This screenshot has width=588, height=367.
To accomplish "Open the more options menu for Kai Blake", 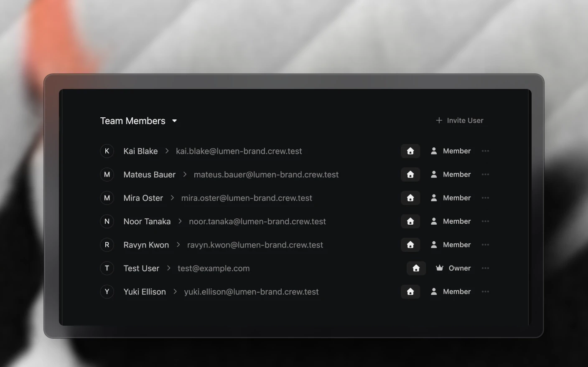I will 485,151.
